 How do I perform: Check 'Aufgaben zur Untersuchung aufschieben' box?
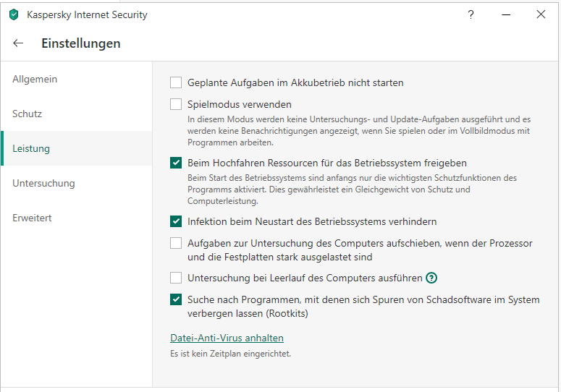pos(176,243)
